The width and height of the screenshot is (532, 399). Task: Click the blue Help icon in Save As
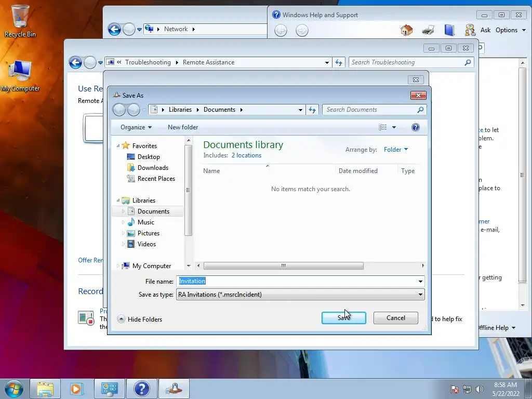tap(415, 127)
